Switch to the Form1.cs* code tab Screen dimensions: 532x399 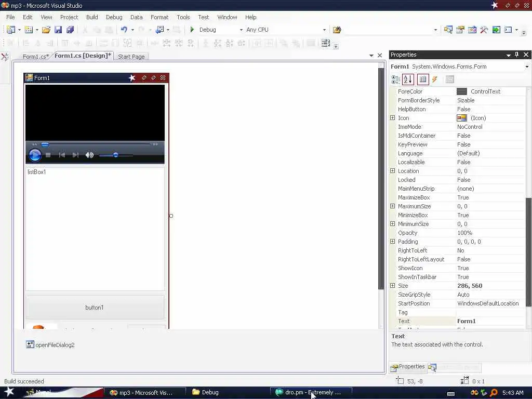click(x=36, y=56)
